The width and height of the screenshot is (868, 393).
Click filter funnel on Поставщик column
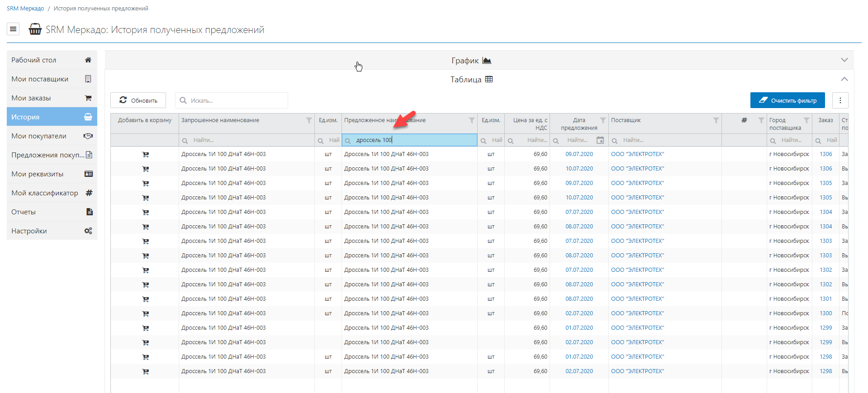pos(716,120)
